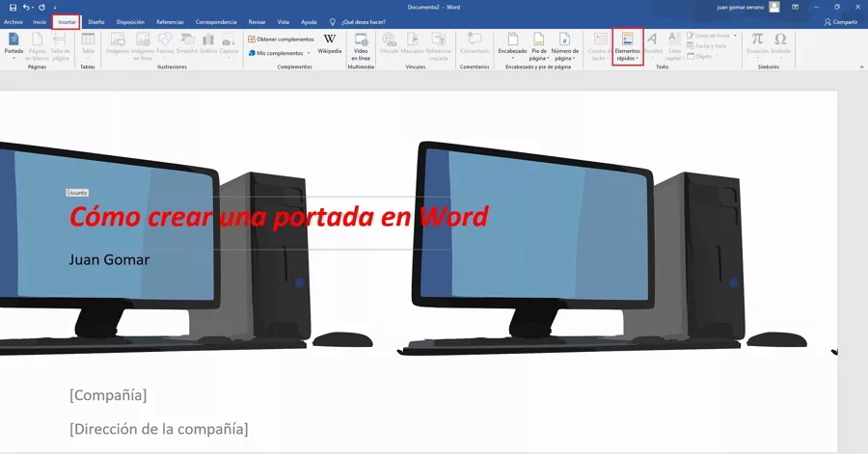
Task: Open the Disposición tab
Action: (130, 22)
